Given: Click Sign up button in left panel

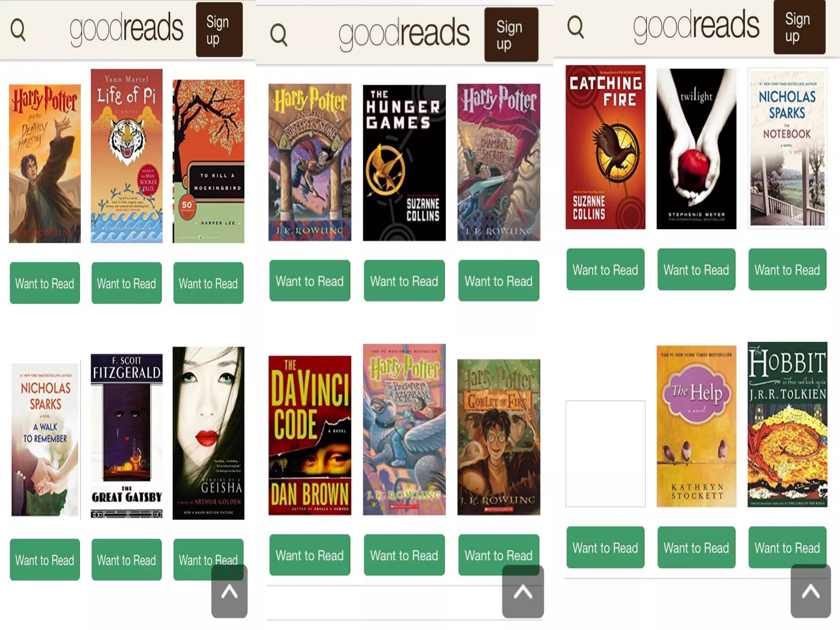Looking at the screenshot, I should 219,30.
